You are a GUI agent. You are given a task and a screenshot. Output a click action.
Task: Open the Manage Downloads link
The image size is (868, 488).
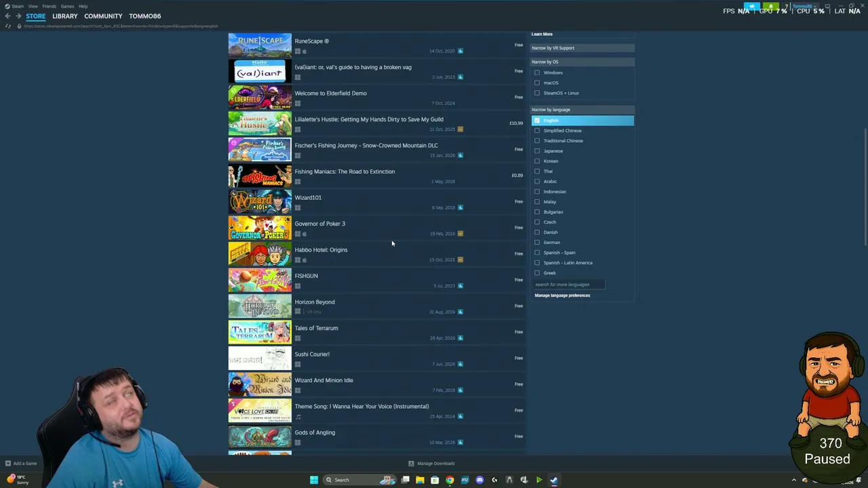click(436, 464)
